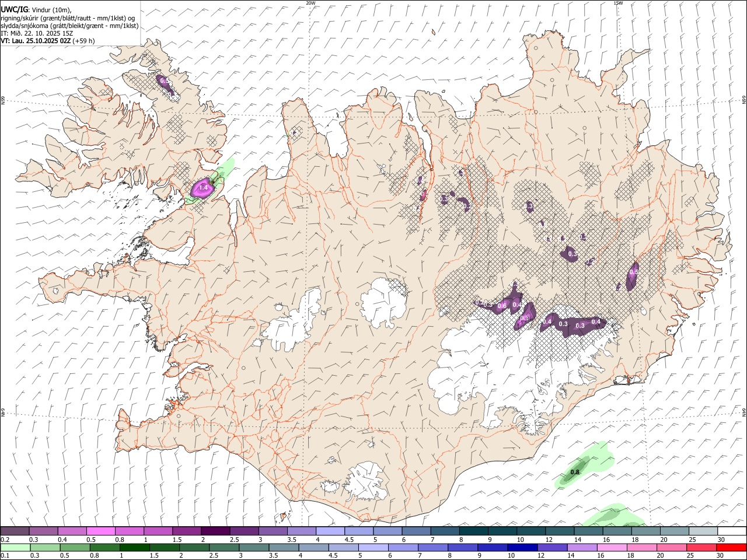This screenshot has height=560, width=747.
Task: Select the bright pink 0.5 swatch in purple legend
Action: tap(100, 531)
